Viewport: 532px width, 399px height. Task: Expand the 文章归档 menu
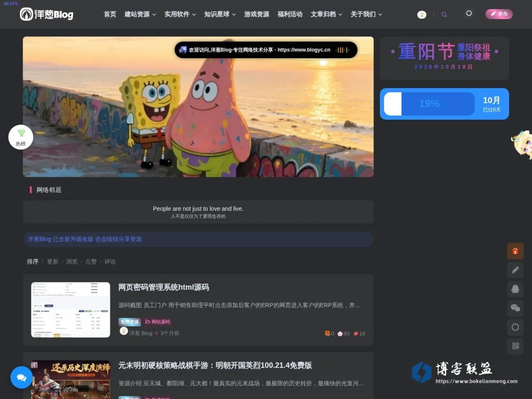coord(326,14)
